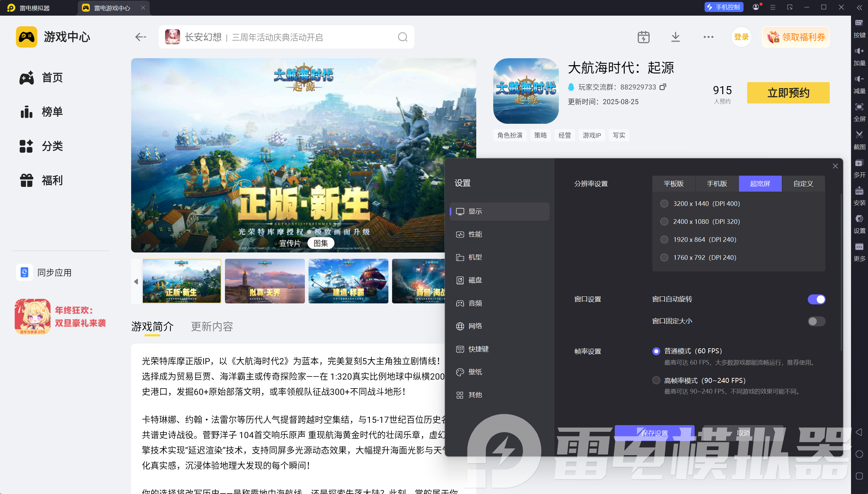Open the download manager arrow icon
The image size is (868, 494).
[676, 37]
